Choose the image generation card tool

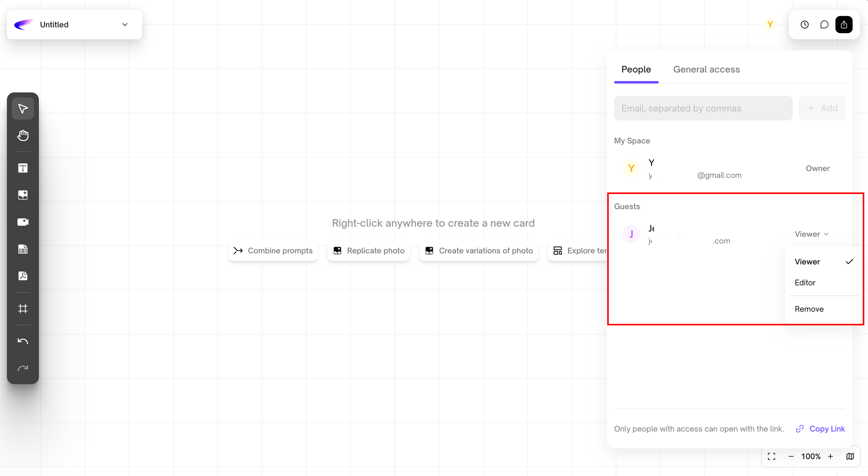(23, 195)
